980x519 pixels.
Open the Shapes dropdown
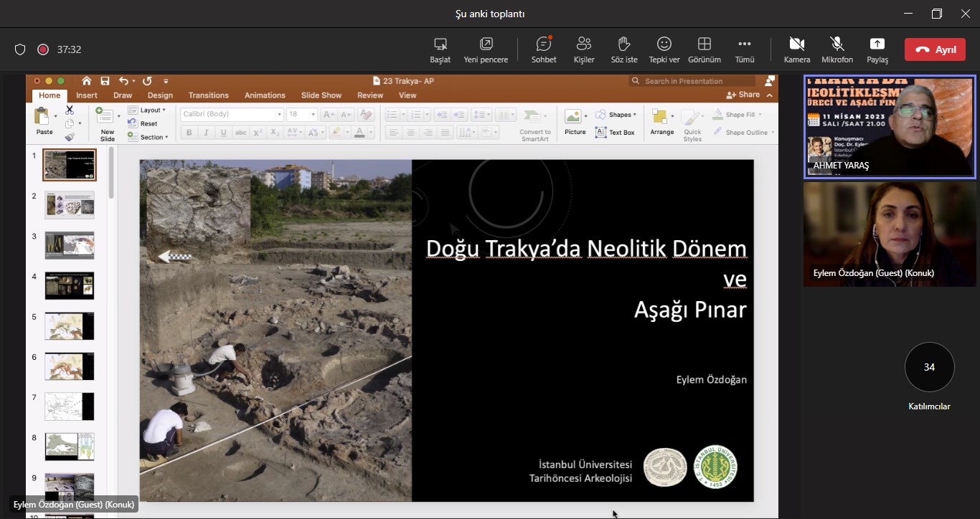pos(616,115)
